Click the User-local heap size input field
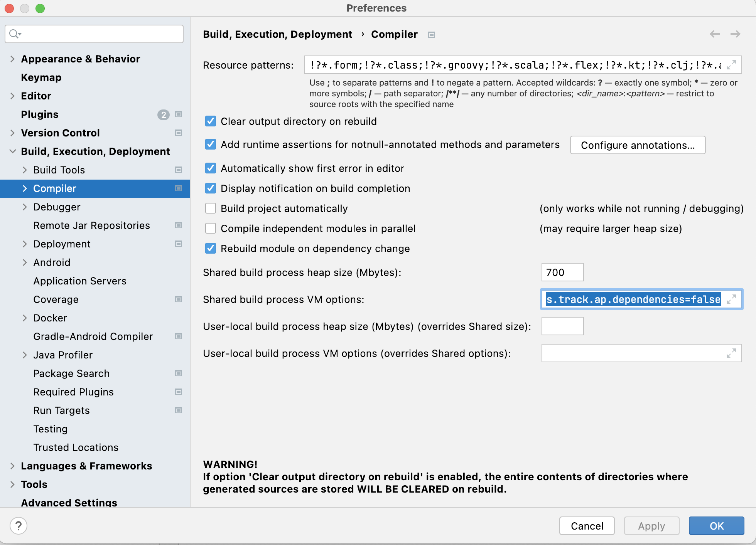 (x=562, y=326)
